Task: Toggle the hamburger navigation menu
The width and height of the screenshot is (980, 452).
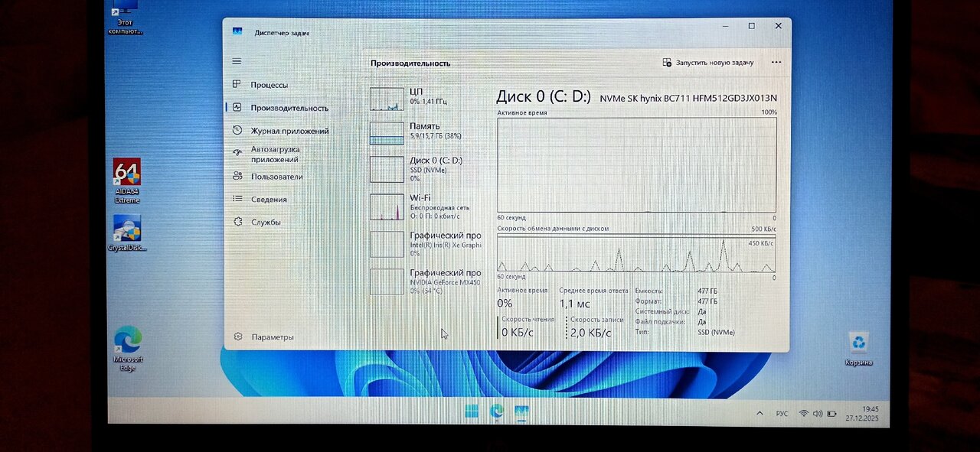Action: [237, 61]
